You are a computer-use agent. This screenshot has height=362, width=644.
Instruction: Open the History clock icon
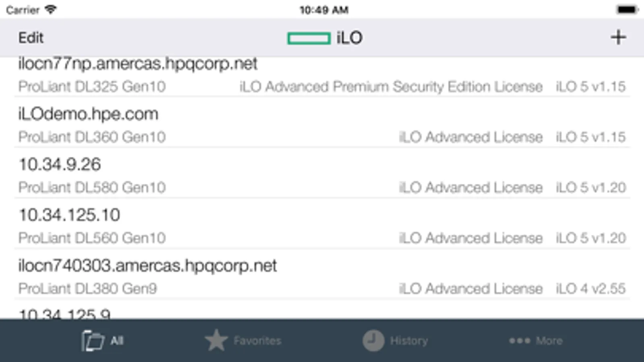tap(373, 341)
